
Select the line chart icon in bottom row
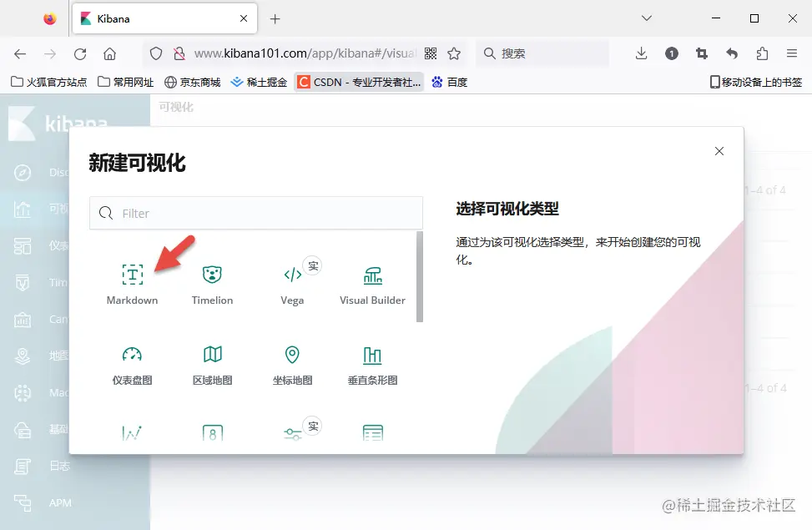132,432
